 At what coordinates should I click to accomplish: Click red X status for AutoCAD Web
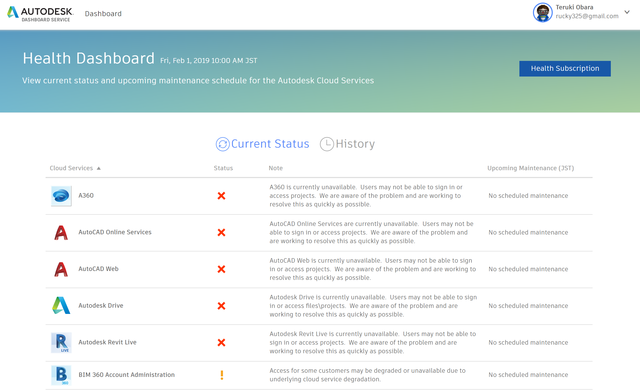pyautogui.click(x=221, y=270)
